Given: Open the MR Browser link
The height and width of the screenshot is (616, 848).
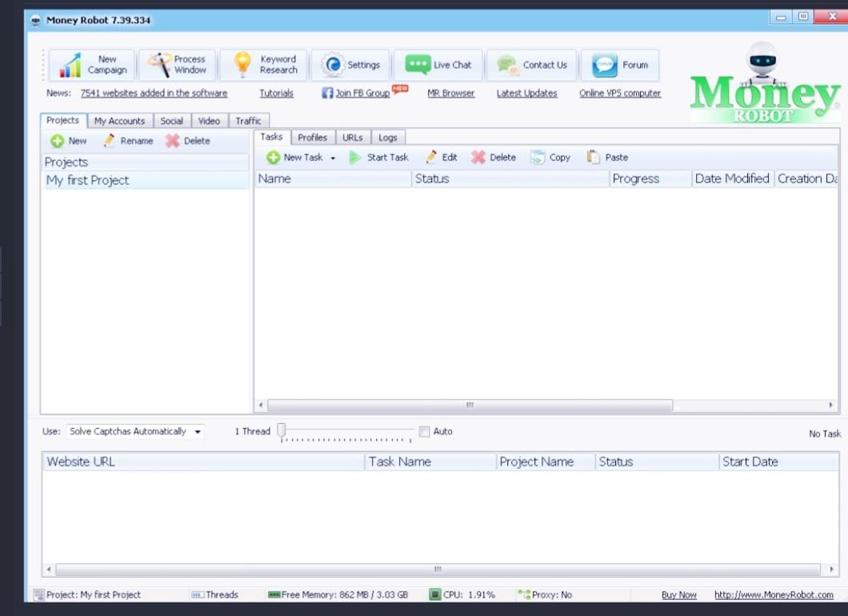Looking at the screenshot, I should coord(451,93).
